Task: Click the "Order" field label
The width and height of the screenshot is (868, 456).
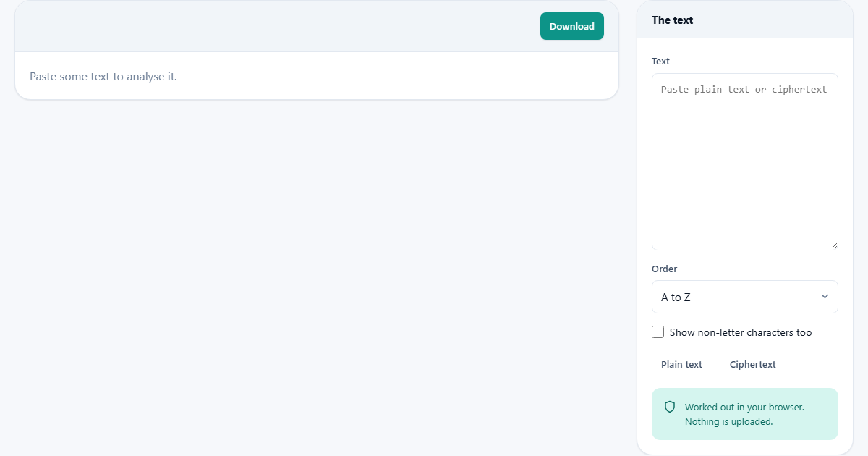Action: pos(664,269)
